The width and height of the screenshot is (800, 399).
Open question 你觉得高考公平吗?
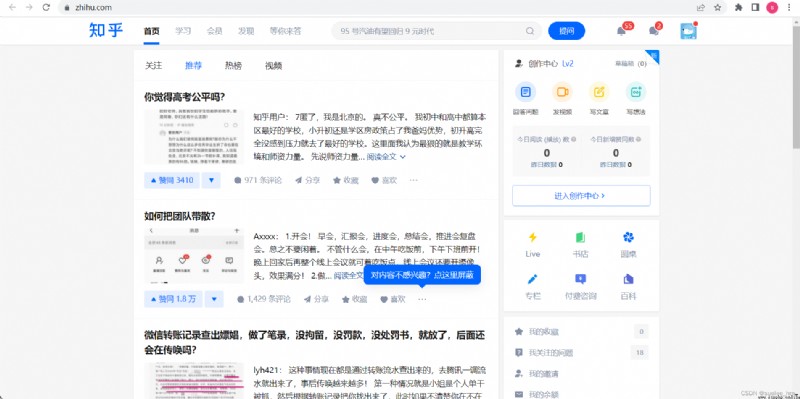coord(185,97)
